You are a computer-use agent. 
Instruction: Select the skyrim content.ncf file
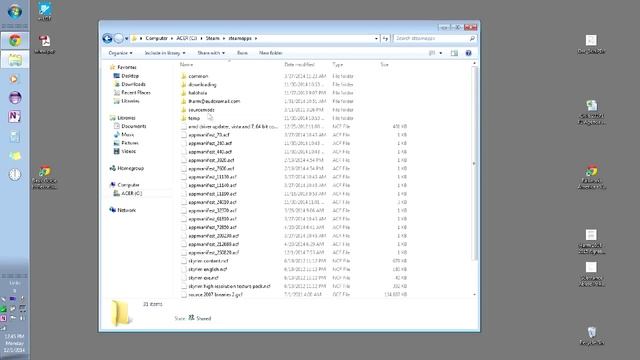[208, 261]
